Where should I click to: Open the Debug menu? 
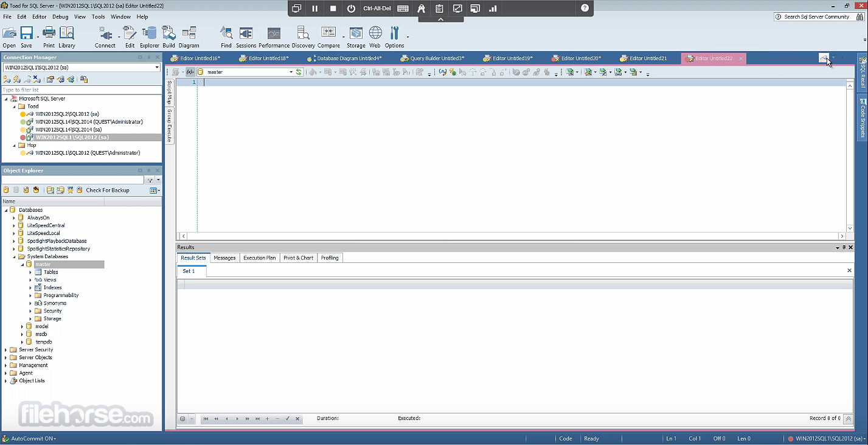pos(60,17)
